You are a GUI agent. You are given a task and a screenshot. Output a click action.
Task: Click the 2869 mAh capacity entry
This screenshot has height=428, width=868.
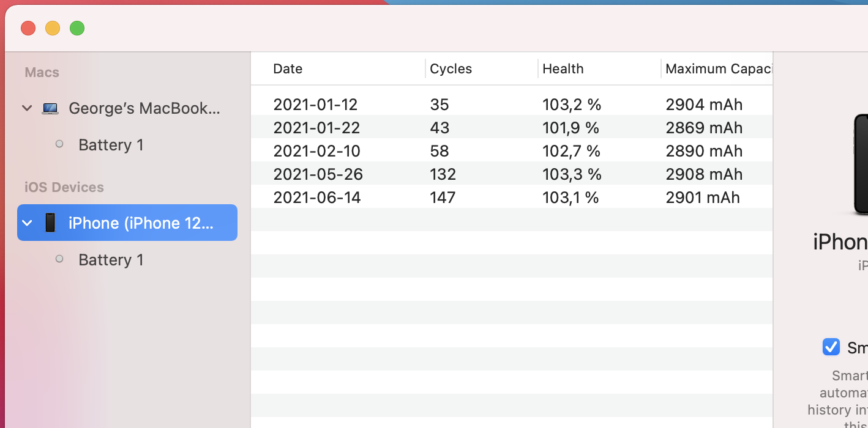tap(704, 128)
